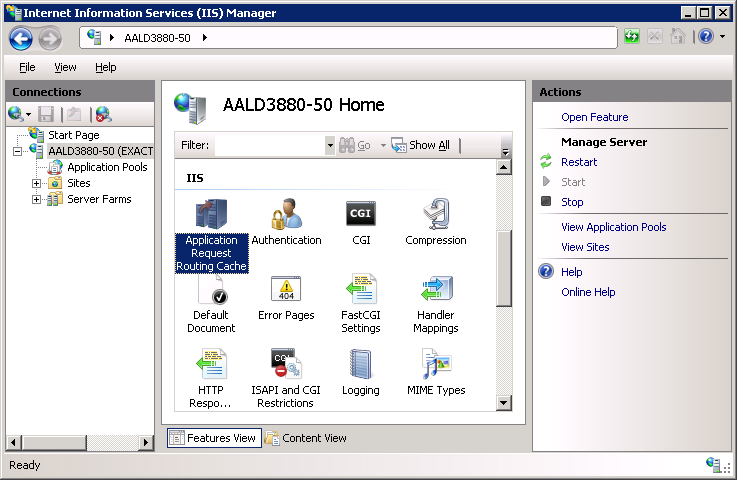737x480 pixels.
Task: Select the Sites tree item label
Action: [x=78, y=183]
